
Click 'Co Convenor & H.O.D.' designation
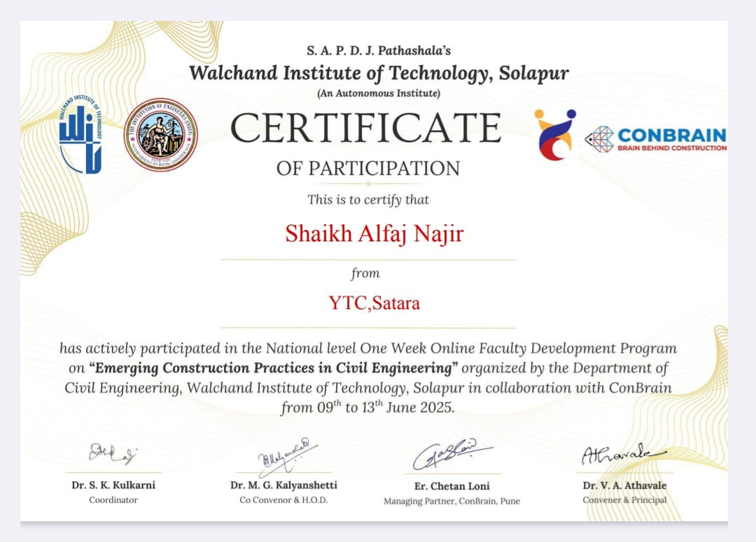(x=283, y=500)
